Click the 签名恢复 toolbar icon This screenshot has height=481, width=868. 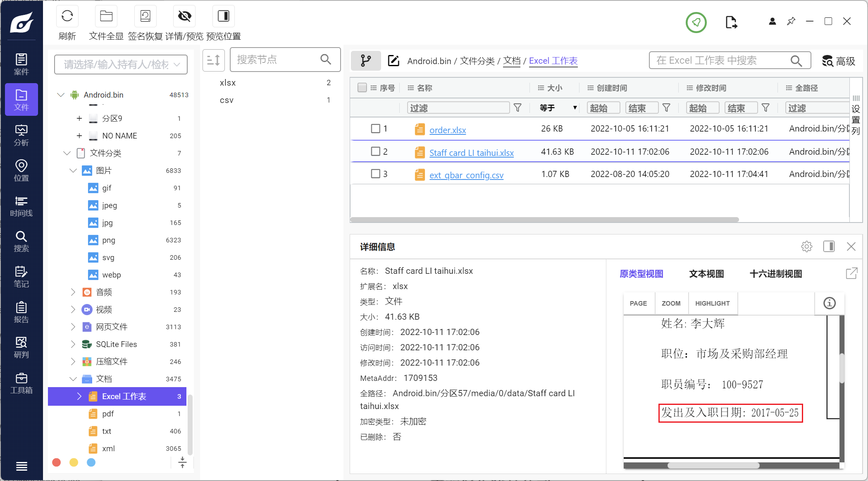click(145, 16)
